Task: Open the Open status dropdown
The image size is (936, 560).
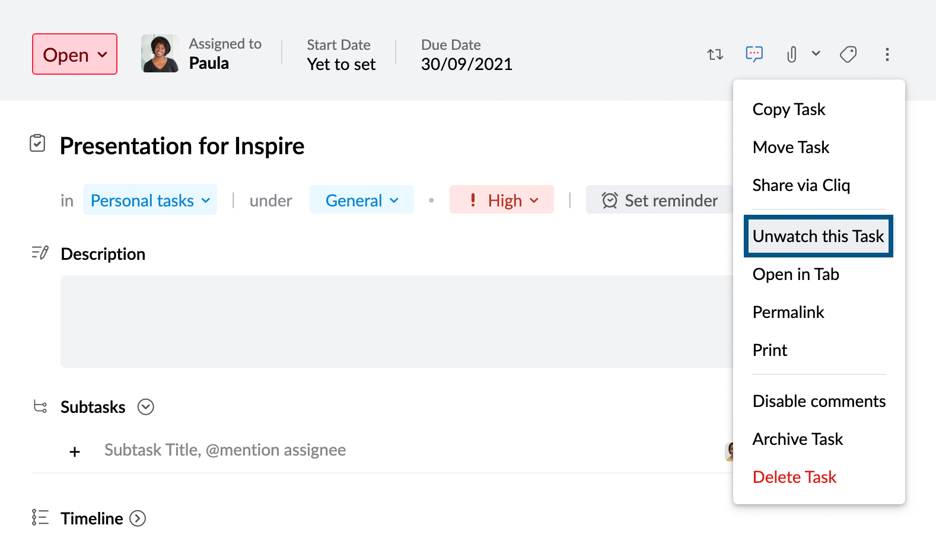Action: point(75,55)
